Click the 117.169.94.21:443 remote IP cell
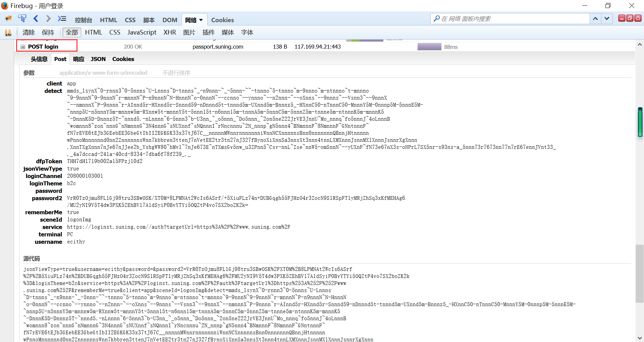This screenshot has height=342, width=644. (x=318, y=47)
